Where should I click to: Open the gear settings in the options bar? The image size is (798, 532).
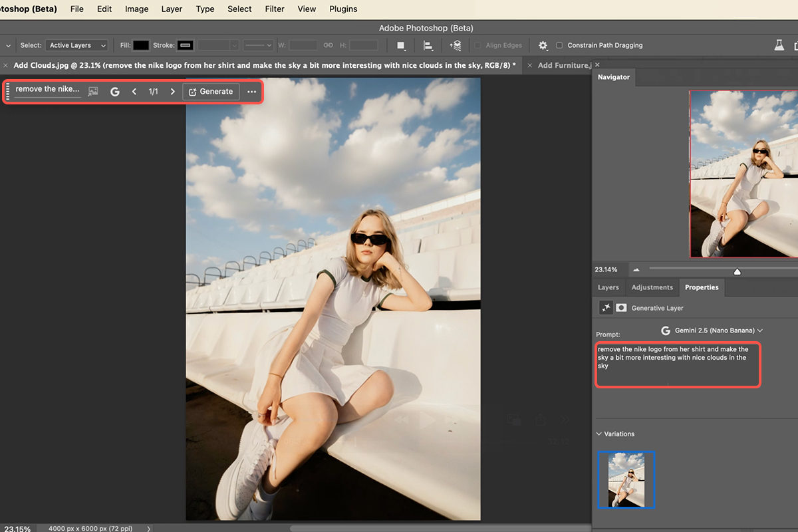point(543,45)
